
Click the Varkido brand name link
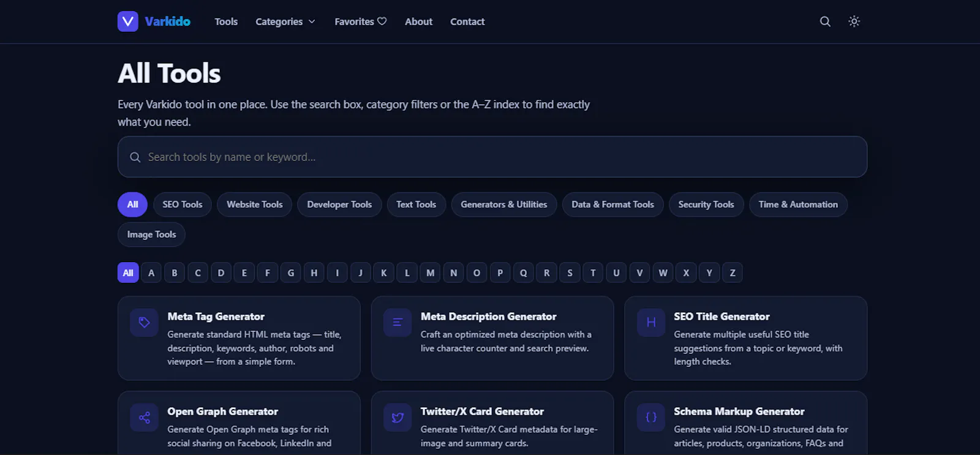click(x=168, y=21)
